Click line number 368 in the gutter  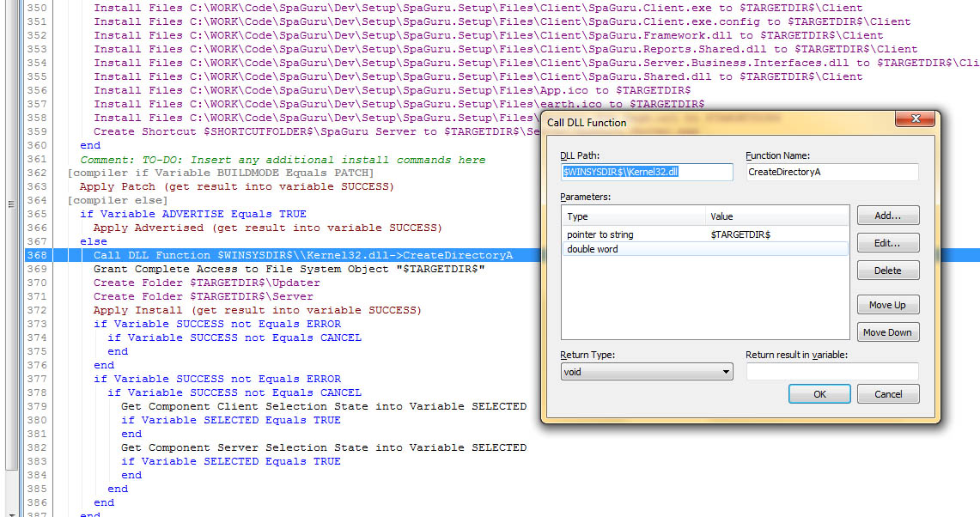[x=37, y=255]
